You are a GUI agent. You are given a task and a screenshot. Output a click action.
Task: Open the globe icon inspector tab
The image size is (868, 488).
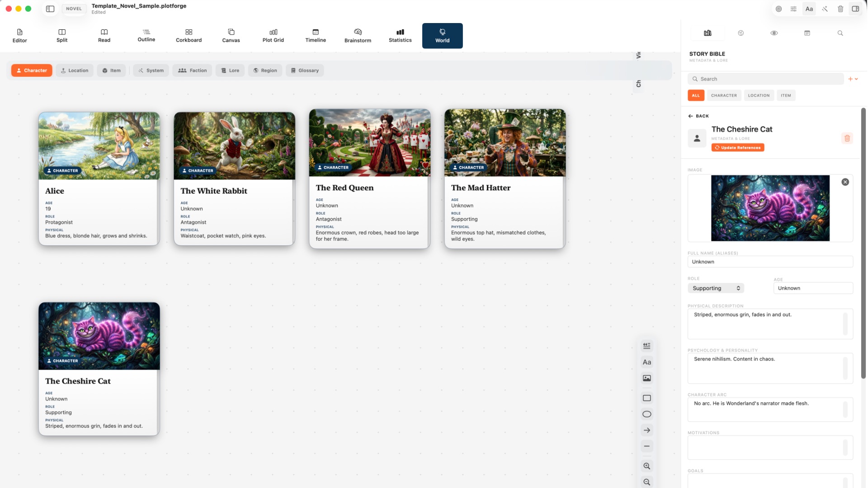[741, 33]
